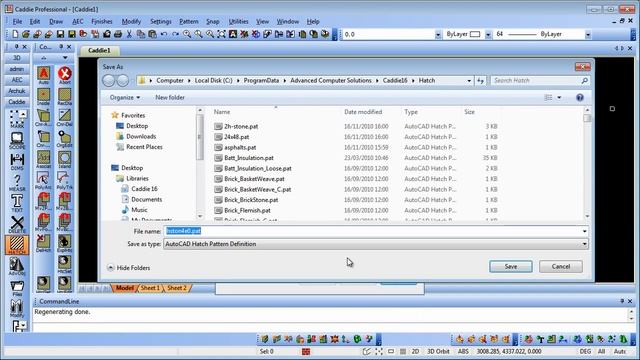Click the 3D panel button
The image size is (640, 360).
pyautogui.click(x=17, y=58)
